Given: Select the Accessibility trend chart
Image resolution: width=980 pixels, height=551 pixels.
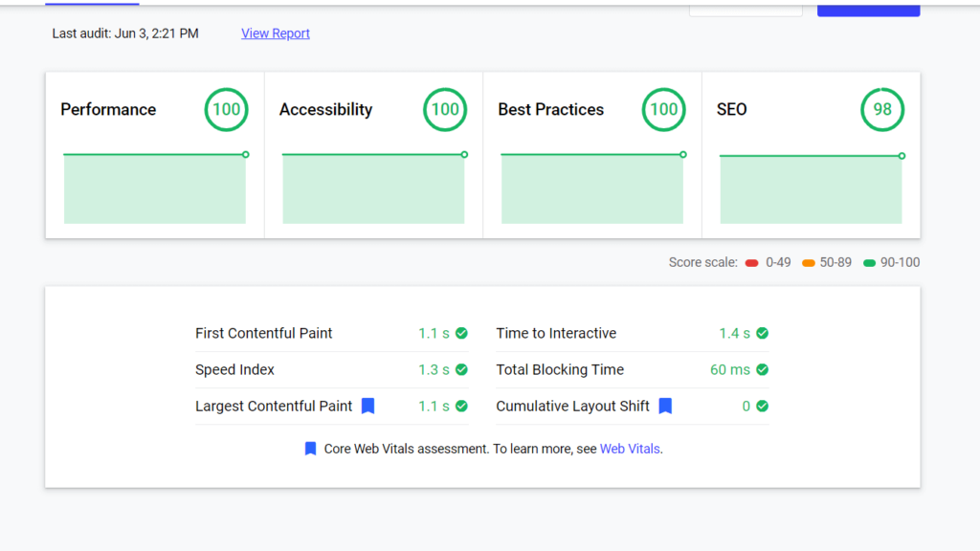Looking at the screenshot, I should 373,189.
